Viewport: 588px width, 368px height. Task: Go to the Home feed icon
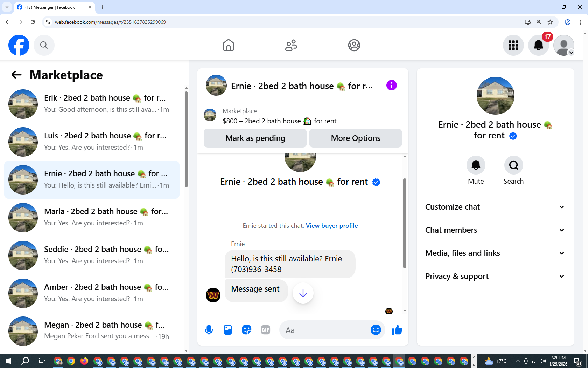click(229, 45)
